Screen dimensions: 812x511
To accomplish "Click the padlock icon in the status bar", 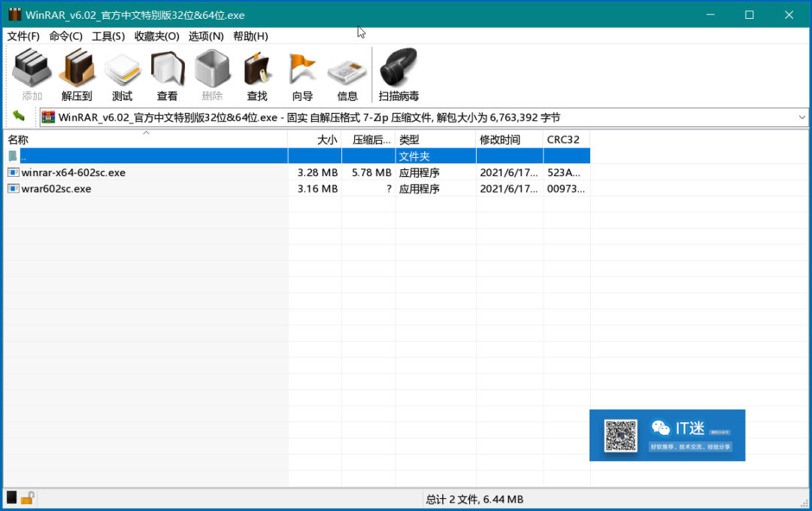I will [28, 498].
